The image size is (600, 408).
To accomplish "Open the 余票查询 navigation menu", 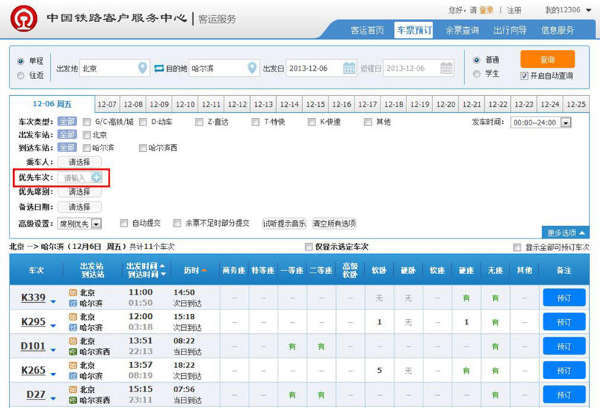I will tap(467, 30).
